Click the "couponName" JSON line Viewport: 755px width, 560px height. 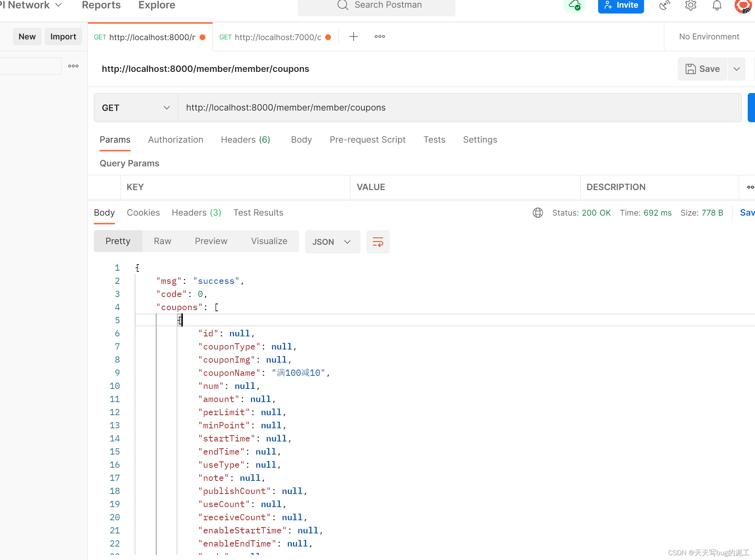tap(264, 373)
